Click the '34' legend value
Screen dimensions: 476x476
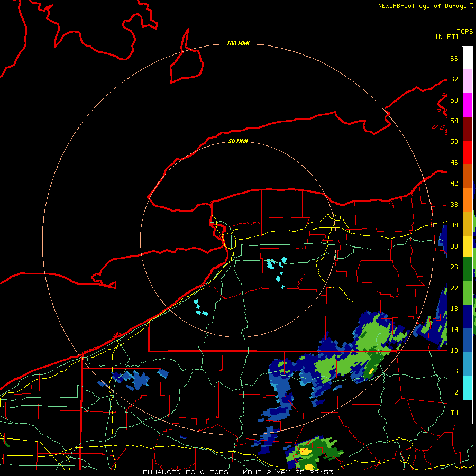click(x=454, y=225)
